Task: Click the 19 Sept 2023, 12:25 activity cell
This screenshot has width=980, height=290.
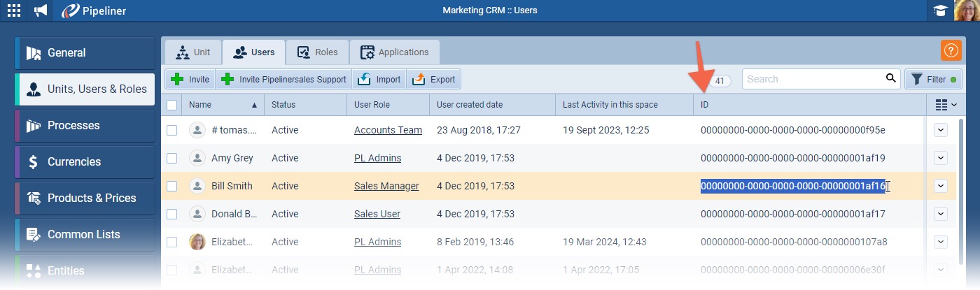Action: pos(606,130)
